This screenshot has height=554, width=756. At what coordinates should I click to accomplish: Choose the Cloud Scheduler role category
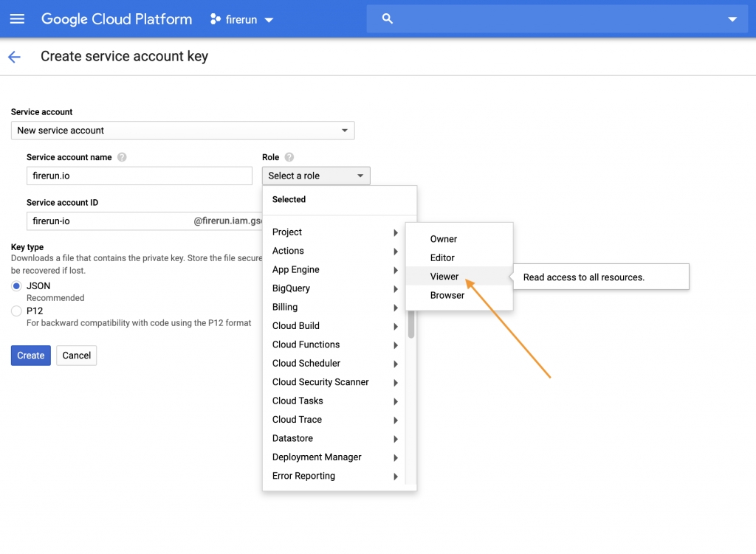click(x=334, y=364)
